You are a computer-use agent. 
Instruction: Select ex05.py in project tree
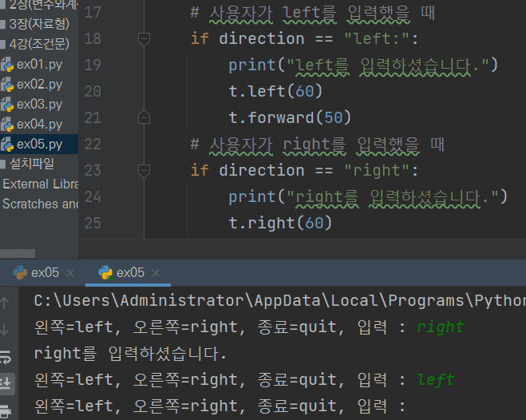(40, 145)
